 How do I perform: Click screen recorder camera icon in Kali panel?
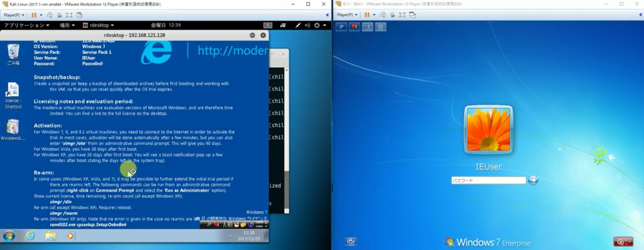pyautogui.click(x=283, y=25)
